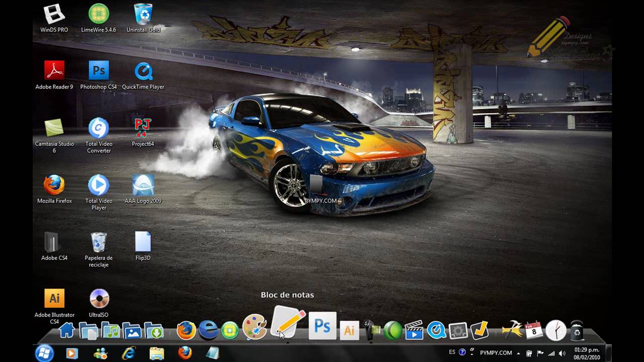644x362 pixels.
Task: Open Windows Media Player from the taskbar
Action: point(72,353)
